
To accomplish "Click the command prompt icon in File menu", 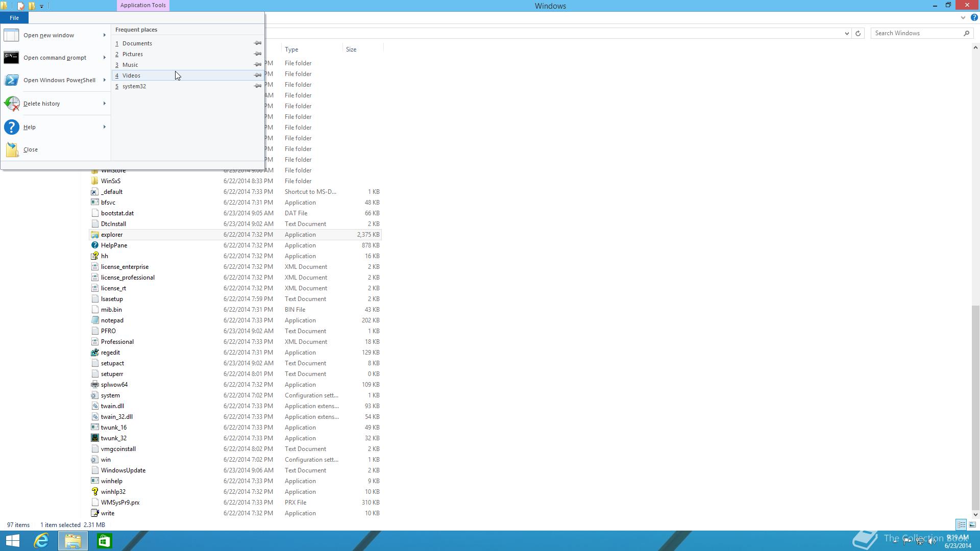I will point(11,58).
